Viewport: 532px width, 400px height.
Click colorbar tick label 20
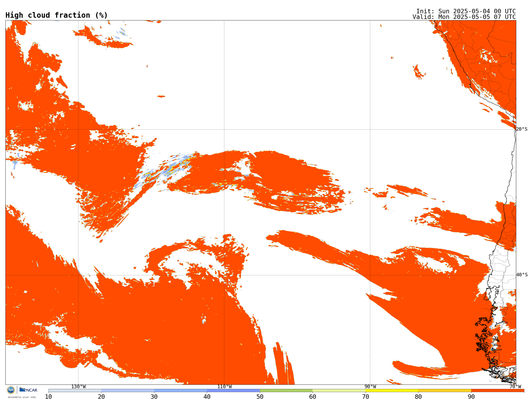(101, 397)
